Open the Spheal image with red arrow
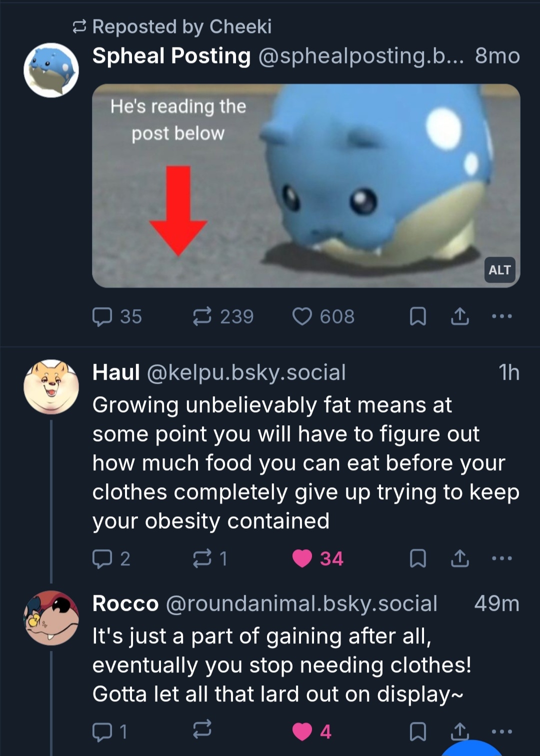540x756 pixels. [x=306, y=186]
